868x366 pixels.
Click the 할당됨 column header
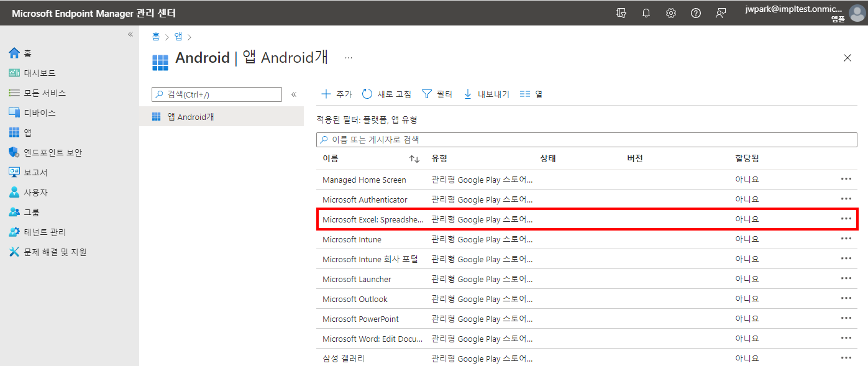click(x=747, y=159)
